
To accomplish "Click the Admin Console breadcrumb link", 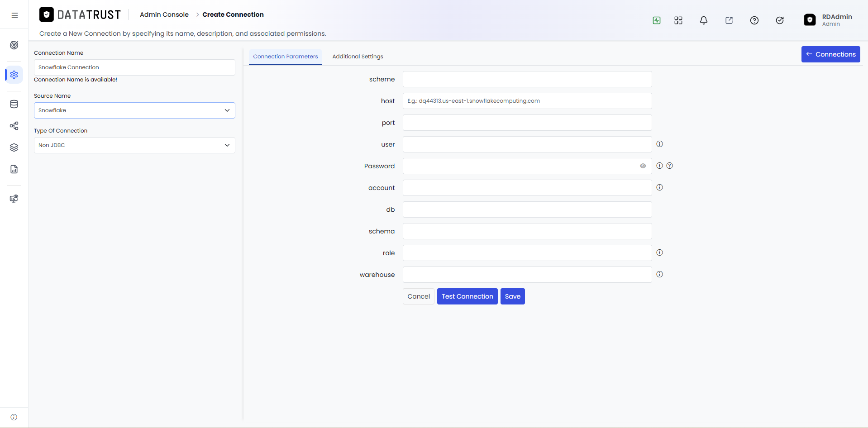I will click(164, 14).
